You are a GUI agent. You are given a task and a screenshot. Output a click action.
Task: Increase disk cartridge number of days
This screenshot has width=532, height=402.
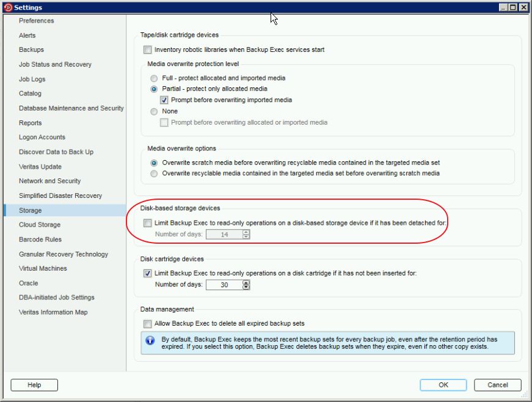[x=246, y=283]
